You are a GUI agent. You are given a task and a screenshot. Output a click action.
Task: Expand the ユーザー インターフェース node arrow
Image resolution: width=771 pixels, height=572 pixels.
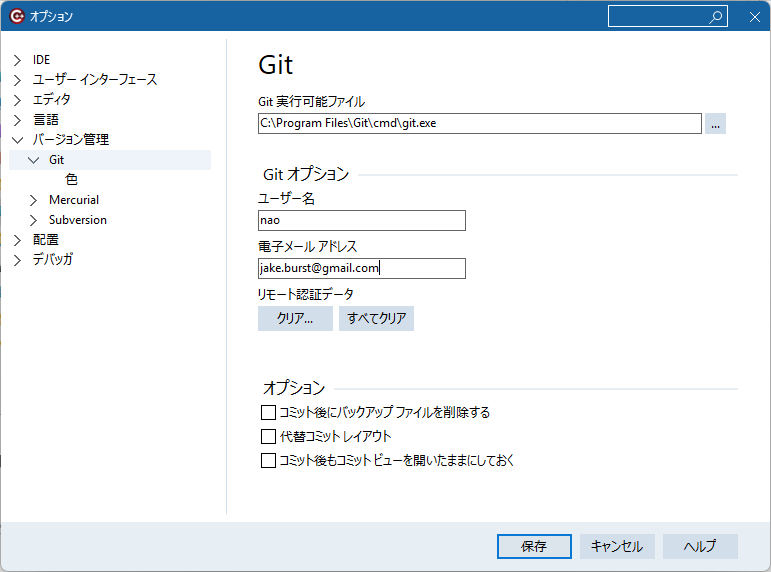point(17,80)
